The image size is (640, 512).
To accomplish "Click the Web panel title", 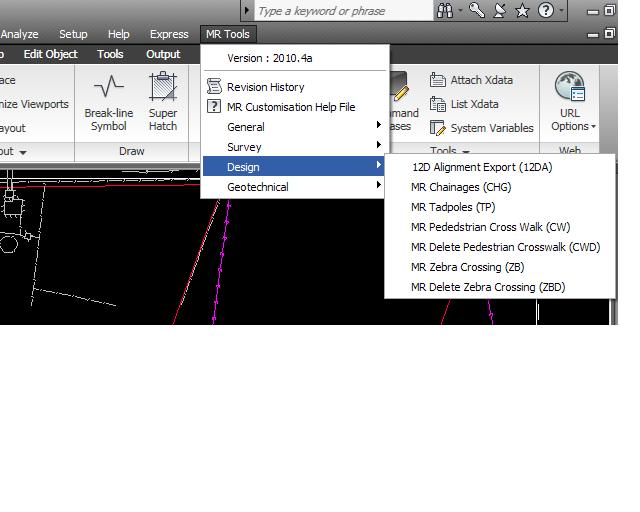I will [569, 151].
